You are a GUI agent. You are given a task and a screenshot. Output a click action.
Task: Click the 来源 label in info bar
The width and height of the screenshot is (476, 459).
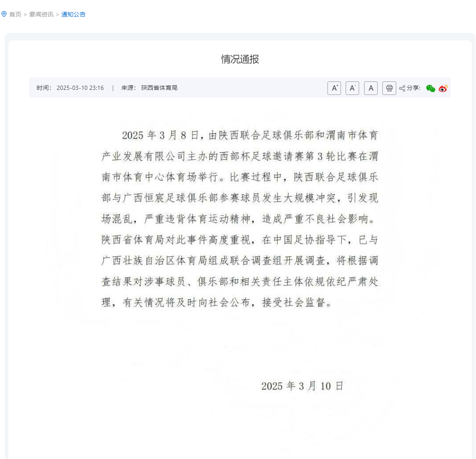(x=129, y=88)
